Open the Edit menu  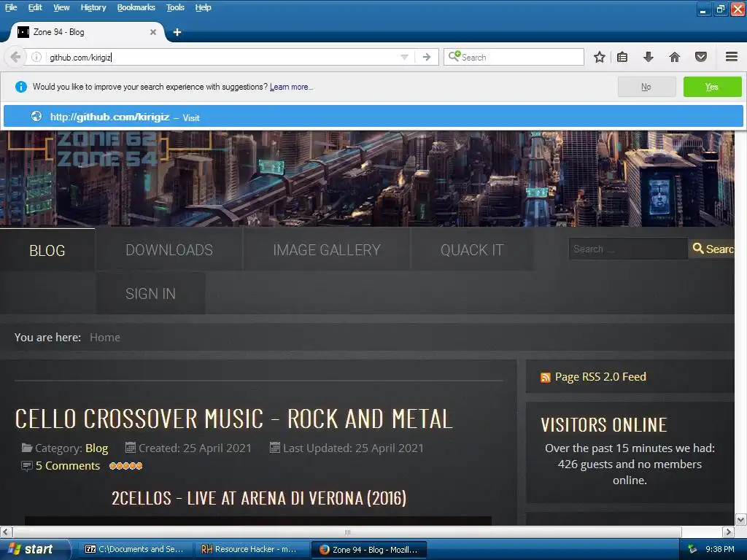[x=35, y=7]
